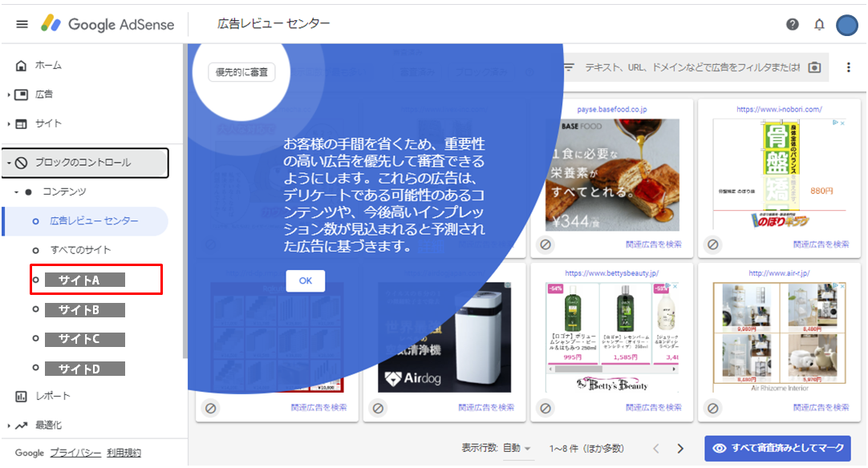Go to the next page of ads
Viewport: 868px width, 468px height.
point(680,449)
